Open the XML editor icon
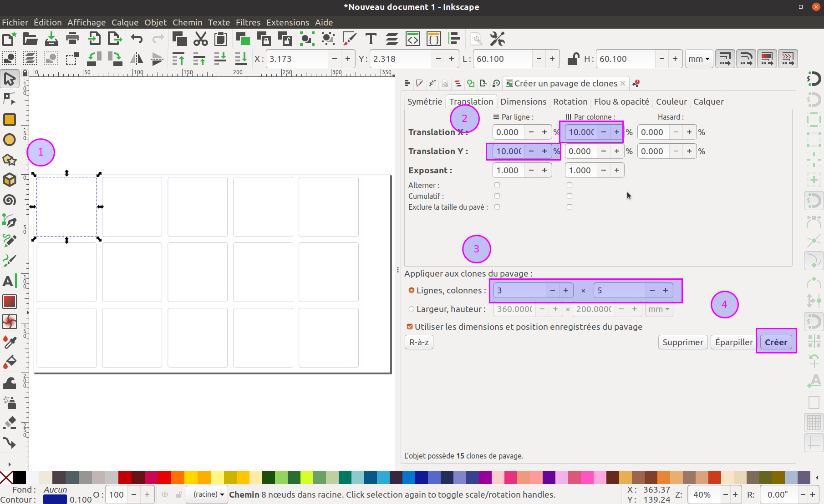Screen dimensions: 824x504 point(412,39)
